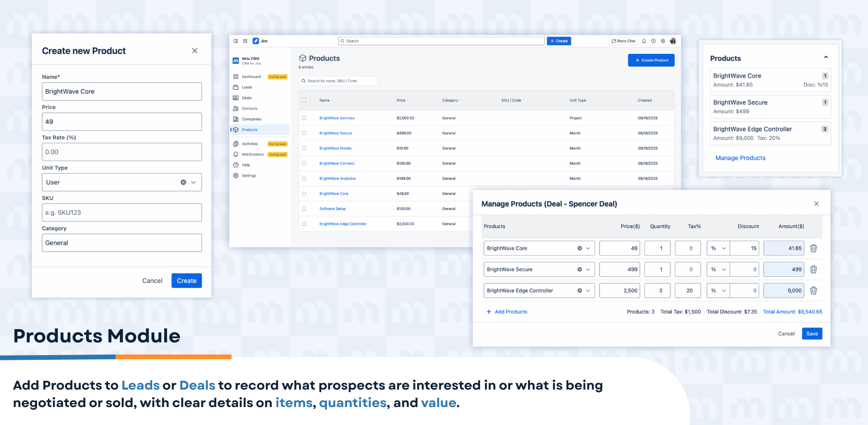Viewport: 868px width, 425px height.
Task: Open the user profile avatar
Action: coord(673,41)
